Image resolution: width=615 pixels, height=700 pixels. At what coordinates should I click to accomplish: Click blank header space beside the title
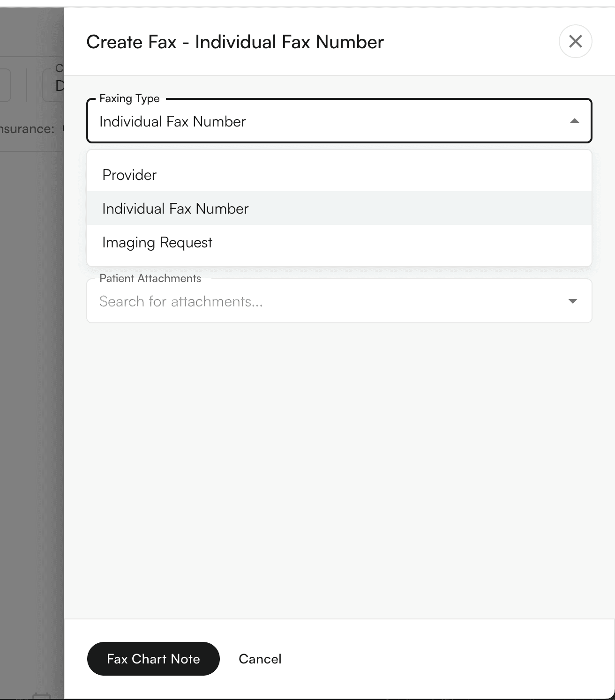tap(469, 41)
